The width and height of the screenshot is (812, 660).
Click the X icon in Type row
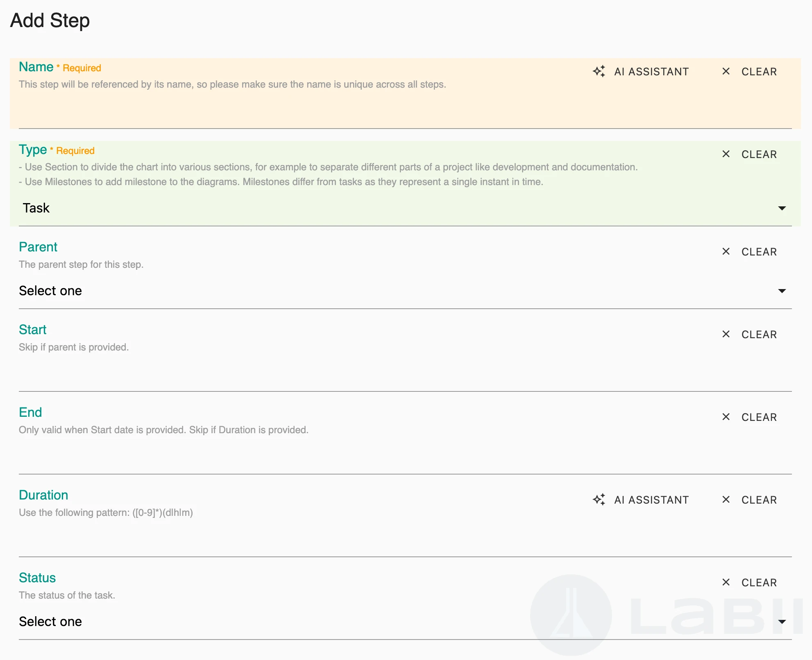[x=726, y=154]
